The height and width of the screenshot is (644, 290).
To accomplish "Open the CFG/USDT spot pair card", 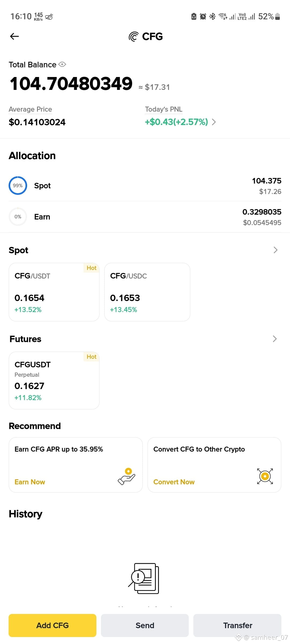I will pyautogui.click(x=54, y=292).
